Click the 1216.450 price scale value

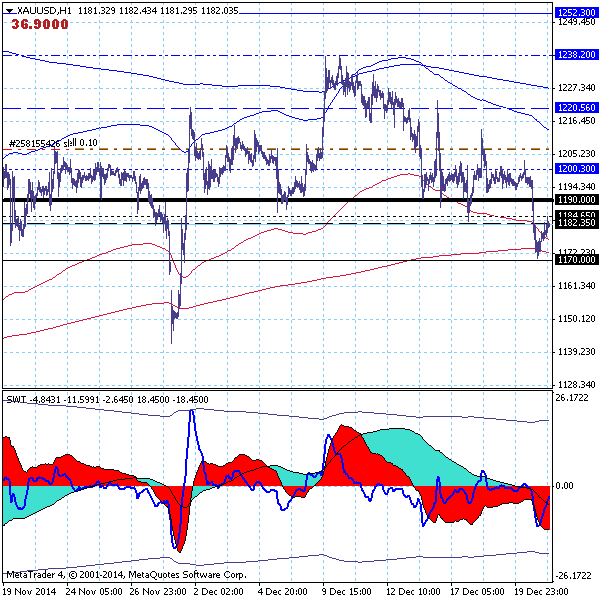576,121
